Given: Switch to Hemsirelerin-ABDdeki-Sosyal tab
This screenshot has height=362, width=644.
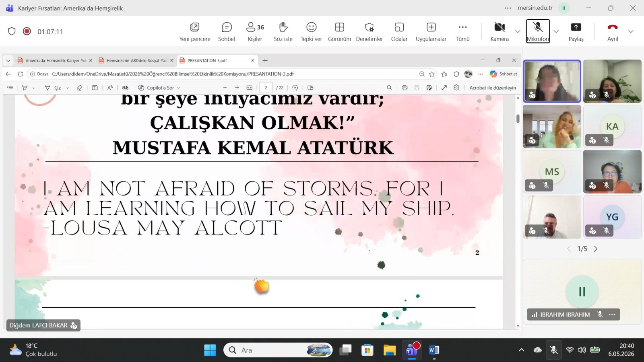Looking at the screenshot, I should coord(136,60).
